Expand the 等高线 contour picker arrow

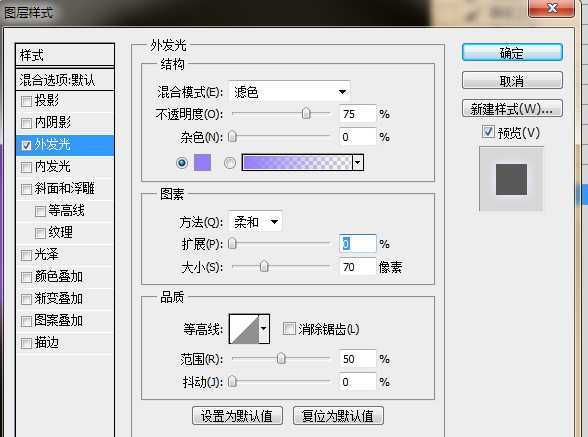coord(264,329)
